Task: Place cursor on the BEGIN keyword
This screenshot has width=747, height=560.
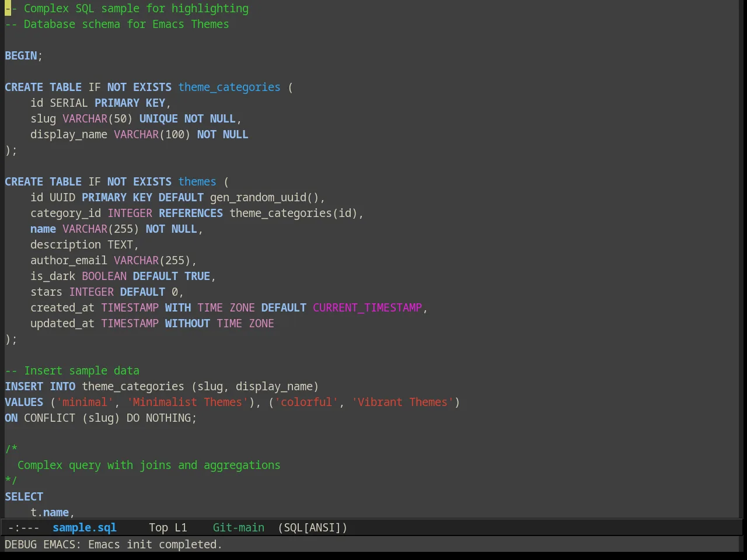Action: (21, 55)
